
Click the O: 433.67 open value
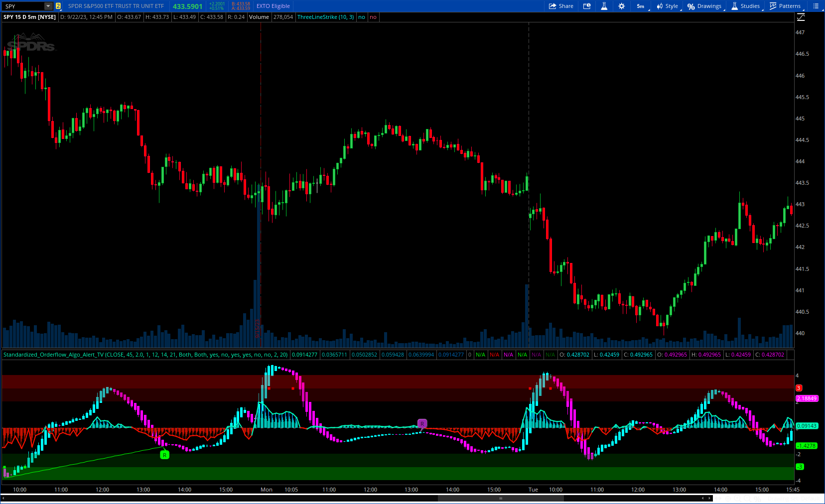(129, 17)
